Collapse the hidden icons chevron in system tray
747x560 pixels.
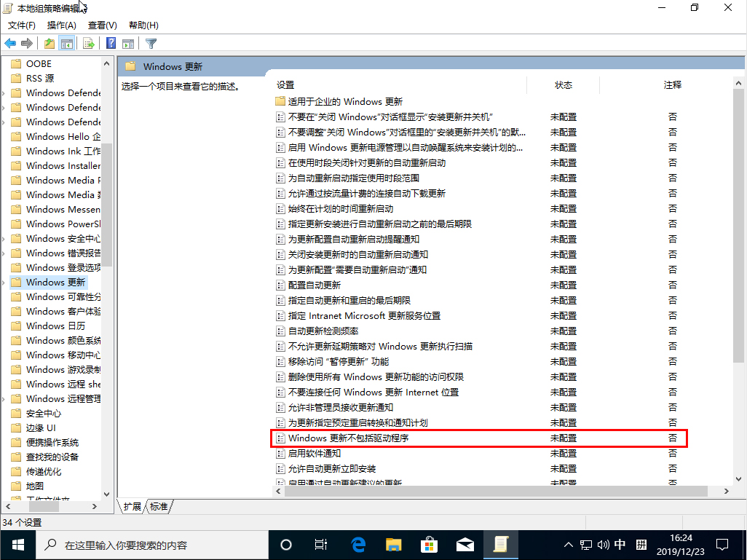(x=567, y=544)
